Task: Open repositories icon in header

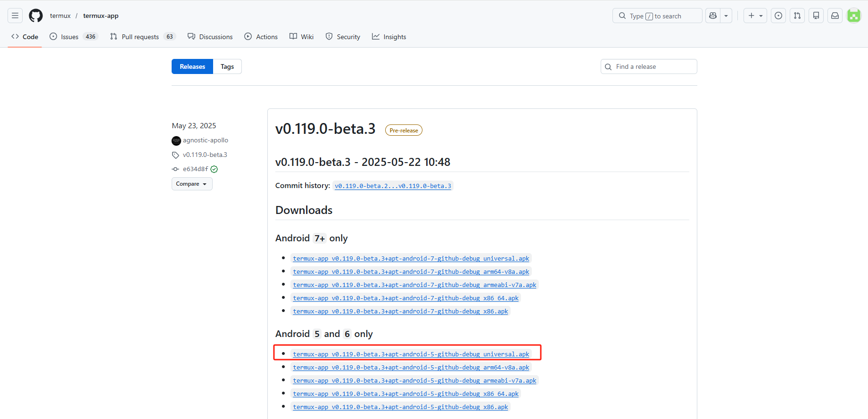Action: [816, 16]
